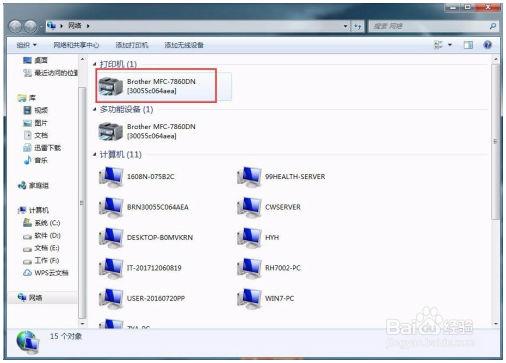506x363 pixels.
Task: Select computer icon for CWSERVER
Action: (x=249, y=207)
